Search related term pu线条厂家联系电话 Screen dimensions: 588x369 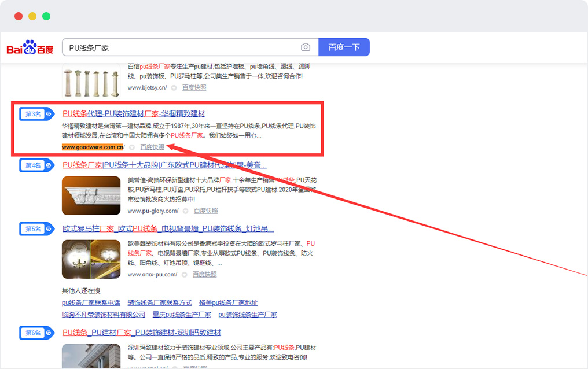tap(91, 302)
